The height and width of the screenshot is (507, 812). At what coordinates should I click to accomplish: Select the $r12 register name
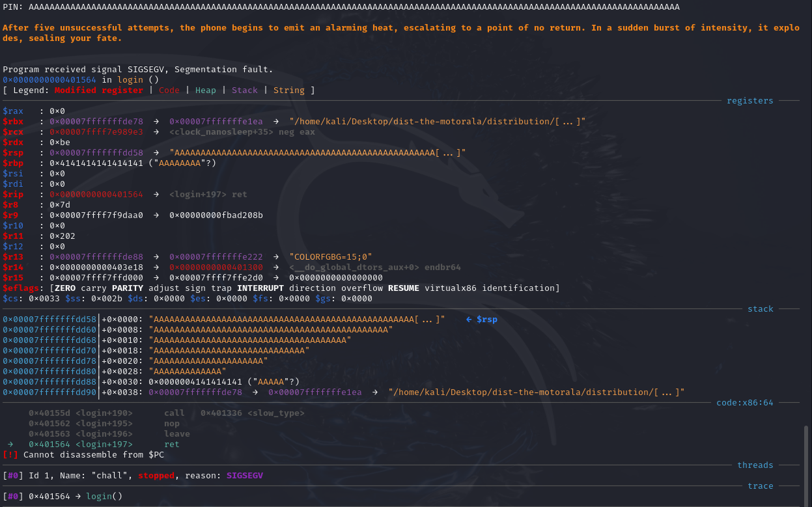pyautogui.click(x=13, y=247)
